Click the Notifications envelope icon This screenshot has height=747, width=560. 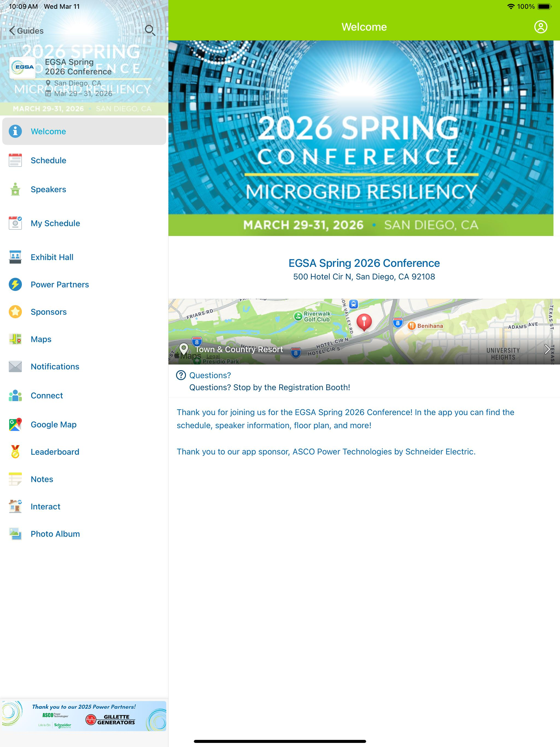click(15, 366)
